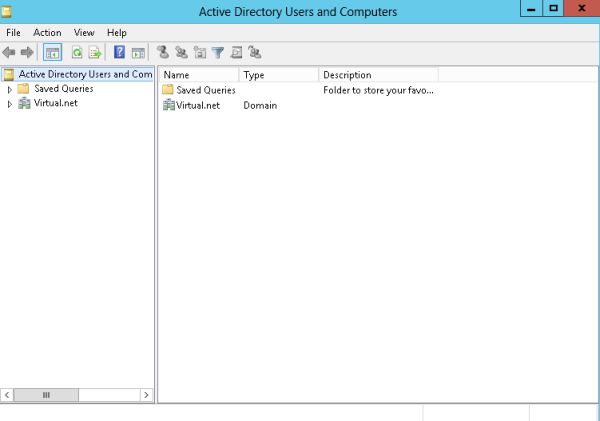
Task: Create a new user with the toolbar icon
Action: 163,52
